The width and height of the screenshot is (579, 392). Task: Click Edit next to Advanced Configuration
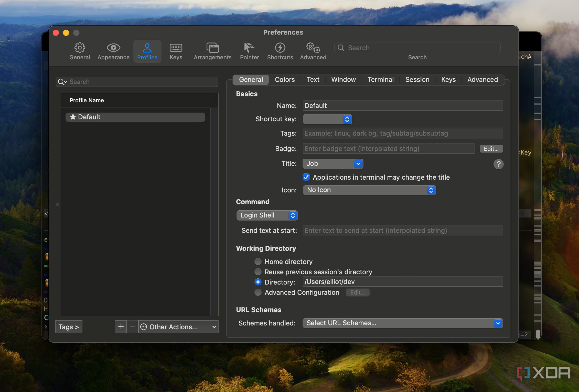(x=358, y=292)
